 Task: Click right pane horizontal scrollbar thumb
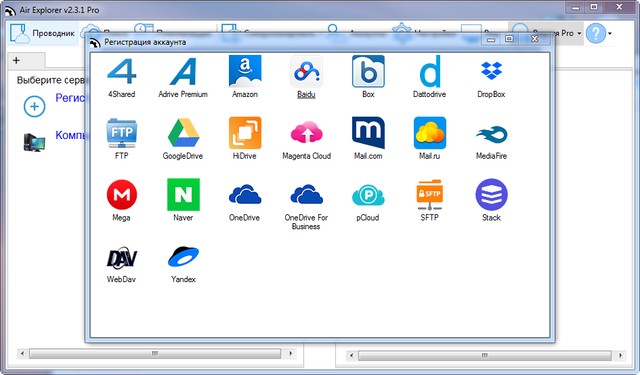[x=484, y=355]
